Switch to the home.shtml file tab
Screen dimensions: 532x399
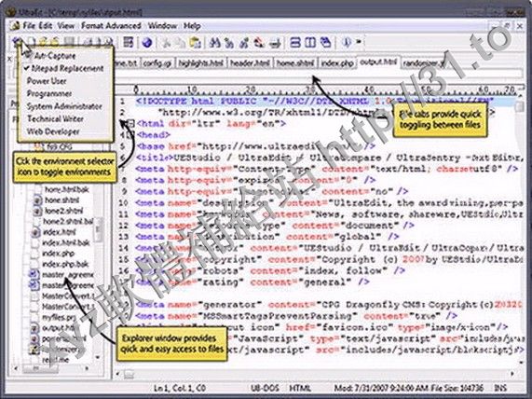click(294, 63)
